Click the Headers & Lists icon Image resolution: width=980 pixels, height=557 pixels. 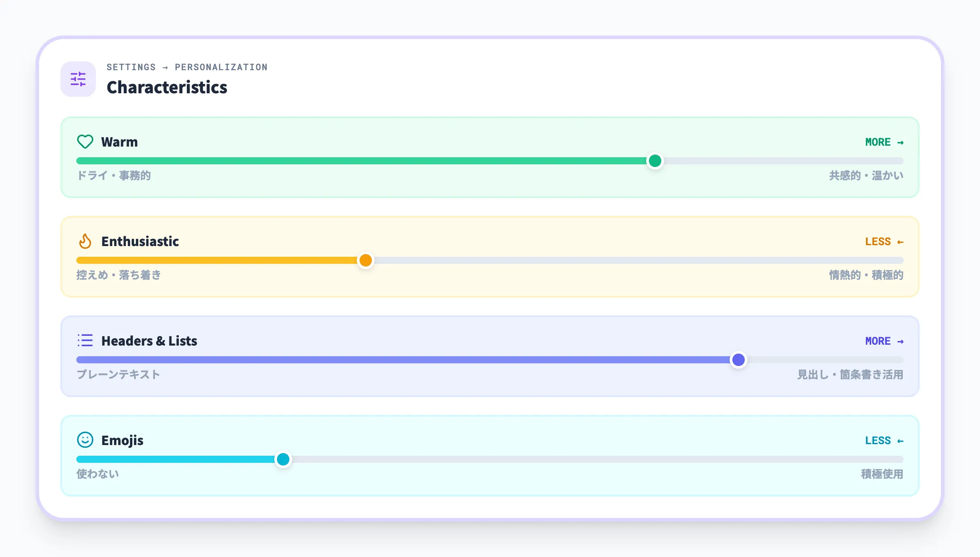pos(85,341)
